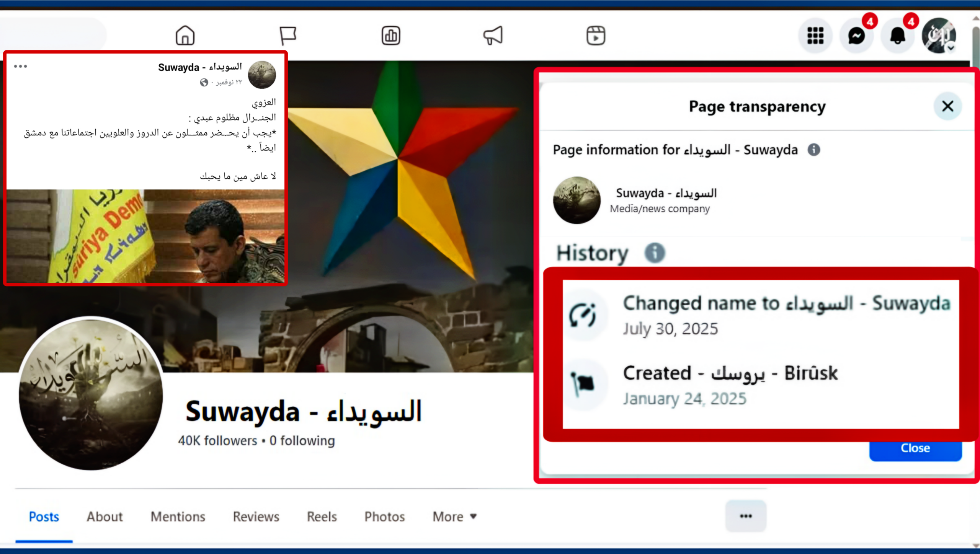Open the post's three-dot options menu
Viewport: 980px width, 554px height.
(20, 66)
